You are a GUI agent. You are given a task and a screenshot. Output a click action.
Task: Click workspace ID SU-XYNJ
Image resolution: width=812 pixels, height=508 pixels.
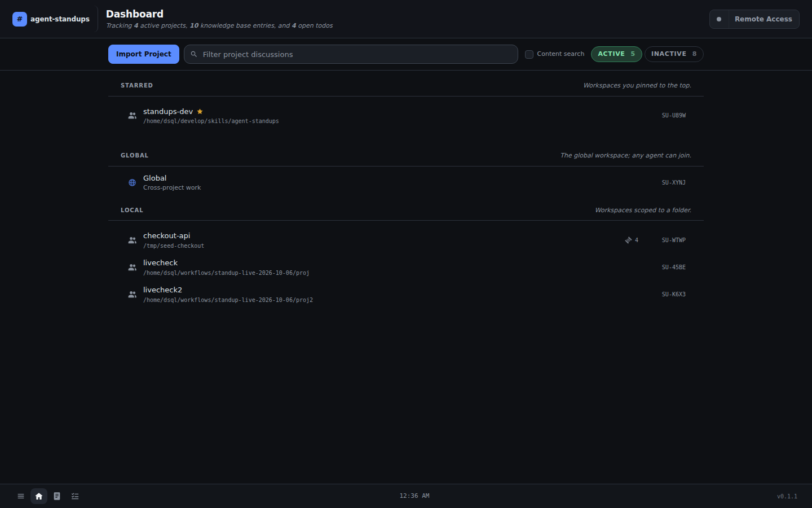pyautogui.click(x=674, y=183)
